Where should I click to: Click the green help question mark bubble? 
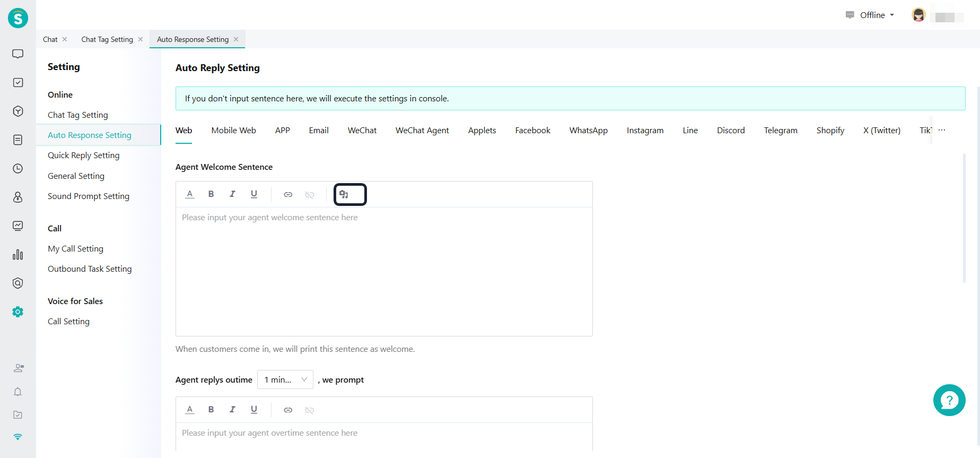pyautogui.click(x=949, y=400)
